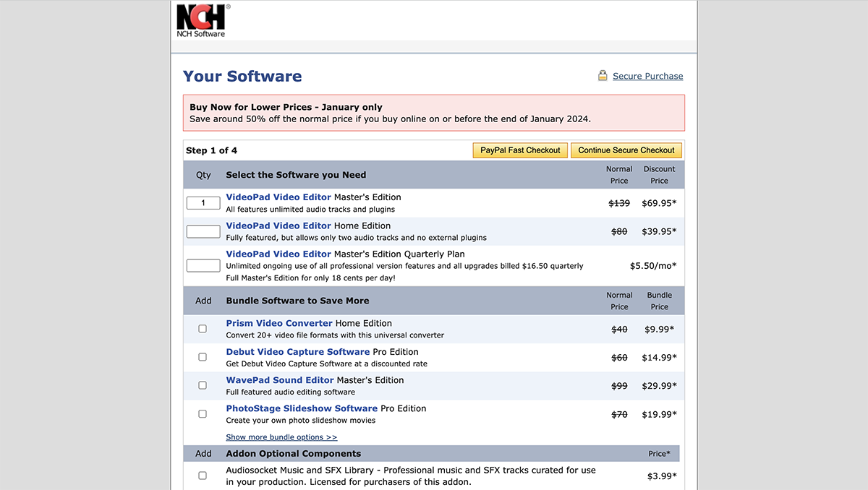Open the VideoPad Video Editor Master's Edition link
This screenshot has height=490, width=868.
pyautogui.click(x=278, y=197)
